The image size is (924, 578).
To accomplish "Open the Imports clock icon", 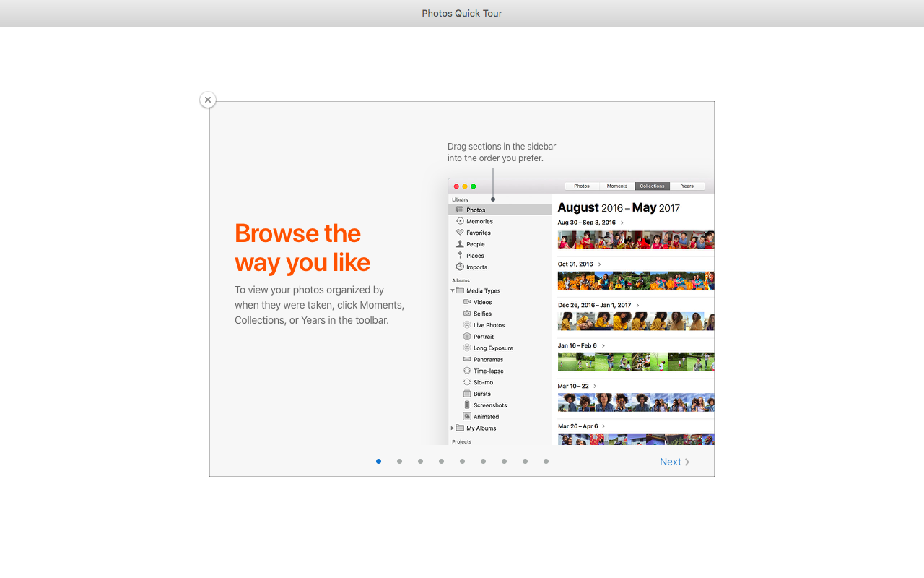I will coord(460,267).
